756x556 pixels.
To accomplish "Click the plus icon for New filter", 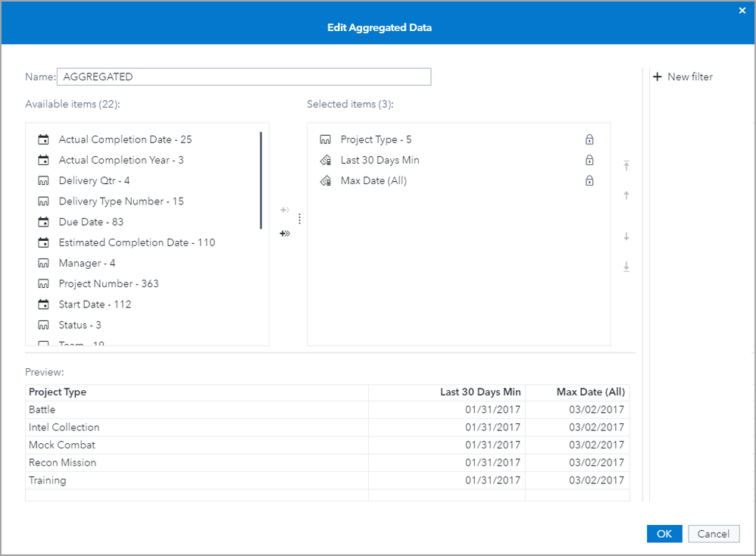I will click(x=658, y=77).
